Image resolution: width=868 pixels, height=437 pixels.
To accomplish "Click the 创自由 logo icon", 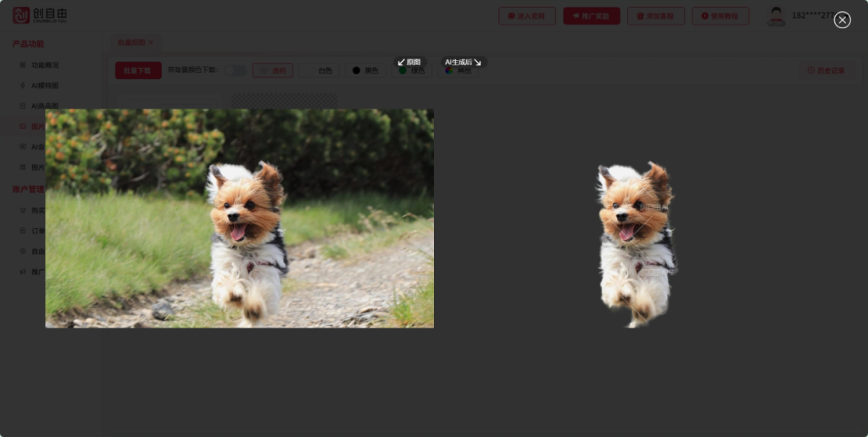I will (x=21, y=15).
